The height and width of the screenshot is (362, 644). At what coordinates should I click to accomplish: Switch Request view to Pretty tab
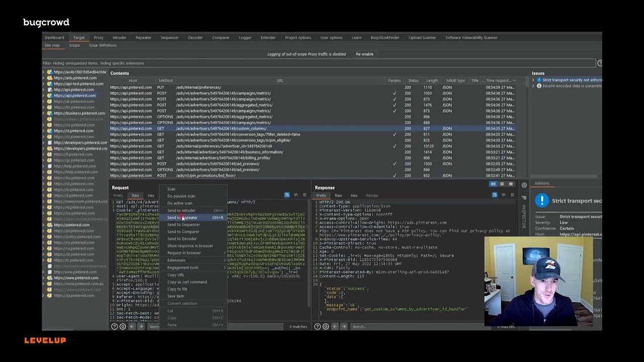[118, 196]
